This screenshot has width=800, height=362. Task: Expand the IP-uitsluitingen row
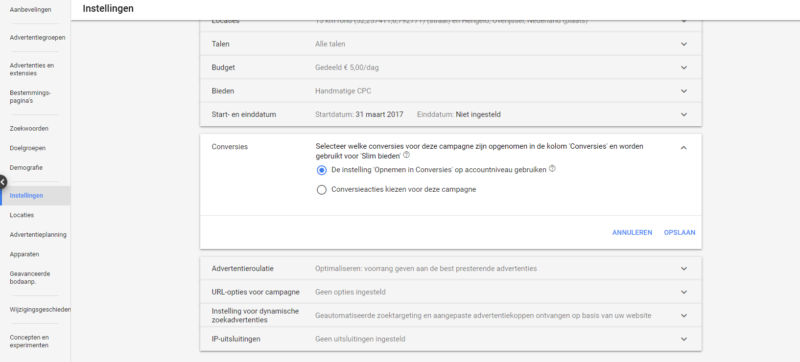(x=451, y=339)
